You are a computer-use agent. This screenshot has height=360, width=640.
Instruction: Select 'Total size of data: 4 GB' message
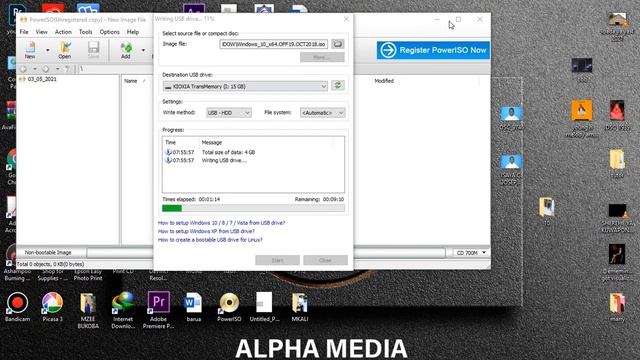click(x=228, y=152)
